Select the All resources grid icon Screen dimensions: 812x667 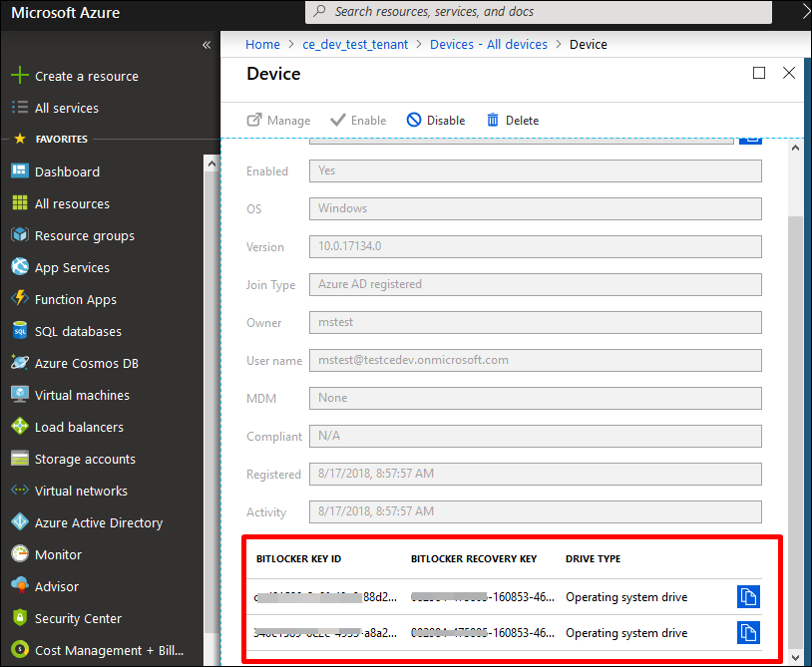(20, 202)
